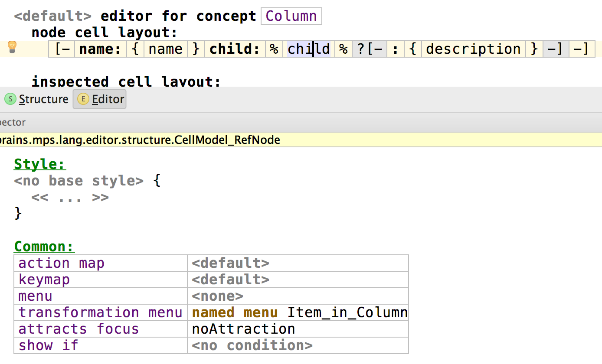Open the named menu Item_in_Column reference
Screen dimensions: 602x364
click(347, 312)
